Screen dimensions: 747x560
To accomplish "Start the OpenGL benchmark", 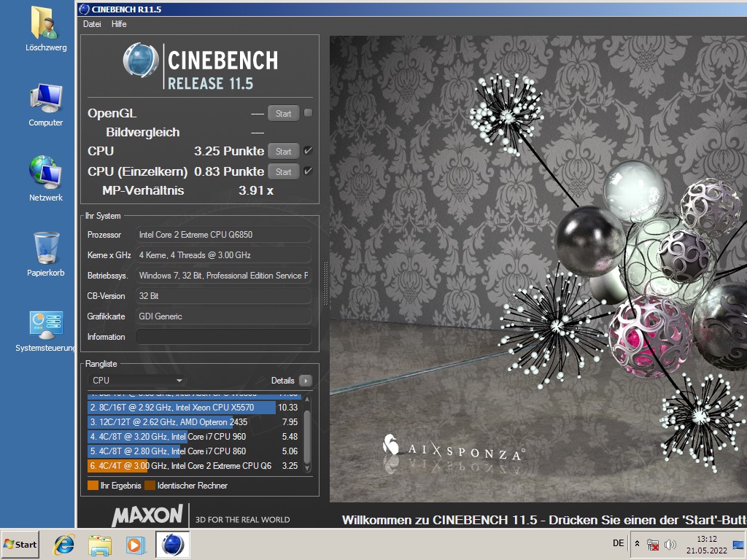I will click(x=284, y=113).
